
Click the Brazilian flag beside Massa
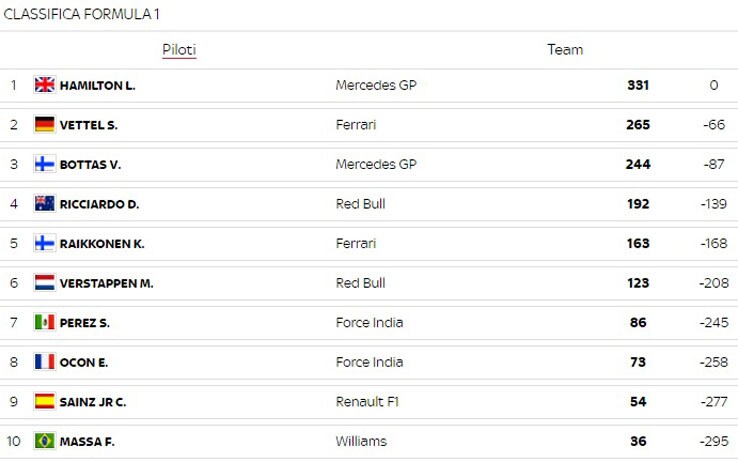[x=45, y=441]
